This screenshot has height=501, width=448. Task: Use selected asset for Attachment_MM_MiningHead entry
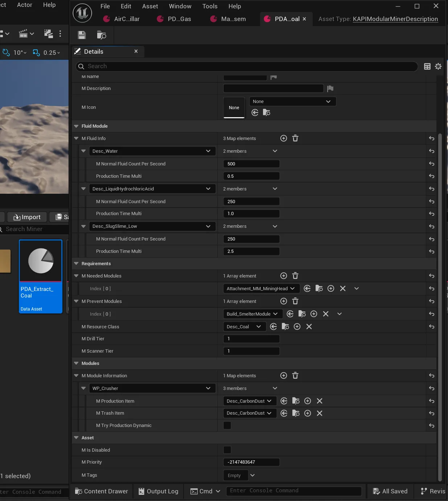tap(307, 288)
